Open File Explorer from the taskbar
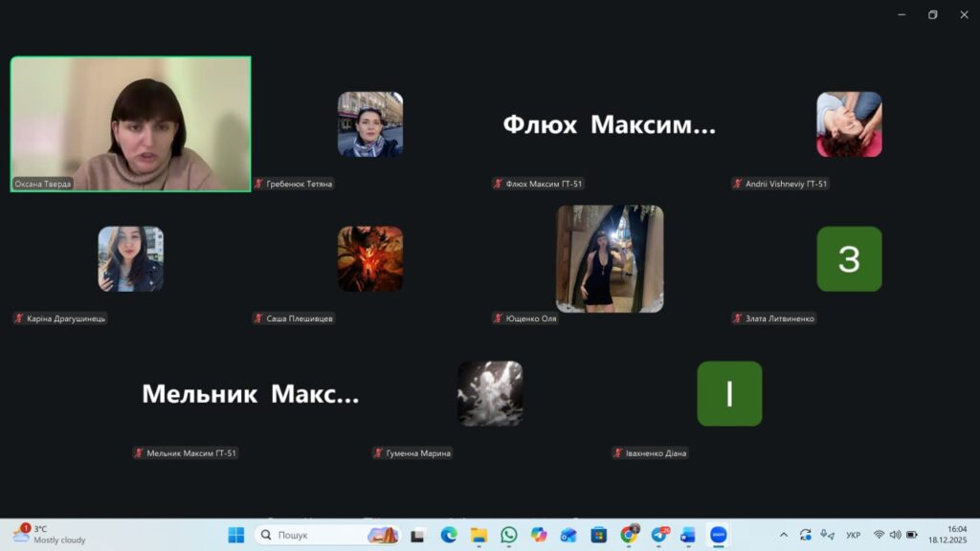Image resolution: width=980 pixels, height=551 pixels. click(479, 535)
